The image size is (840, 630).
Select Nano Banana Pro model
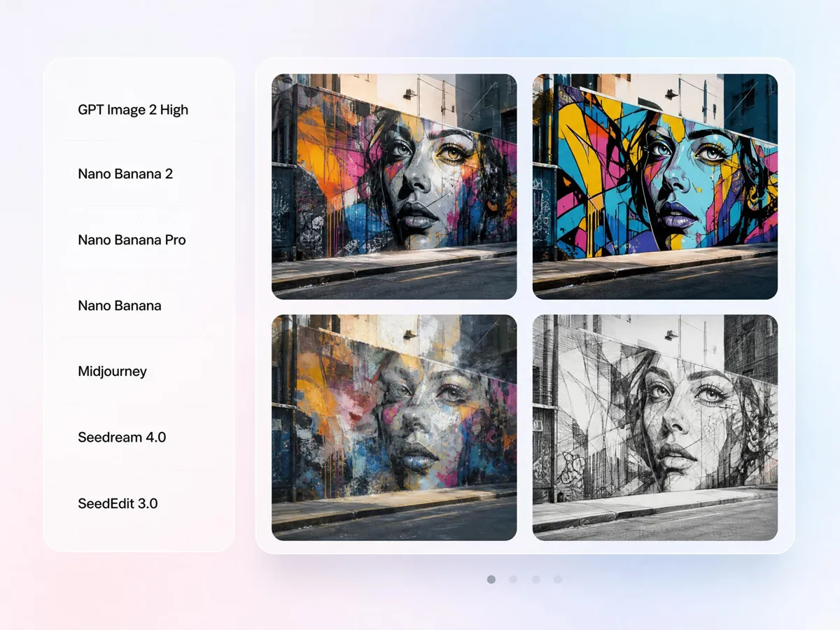(132, 239)
